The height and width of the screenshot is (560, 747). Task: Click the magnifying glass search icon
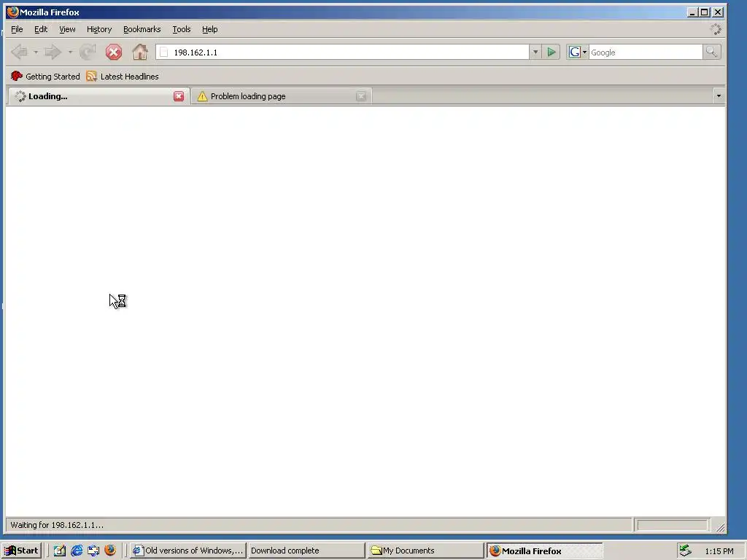tap(711, 52)
